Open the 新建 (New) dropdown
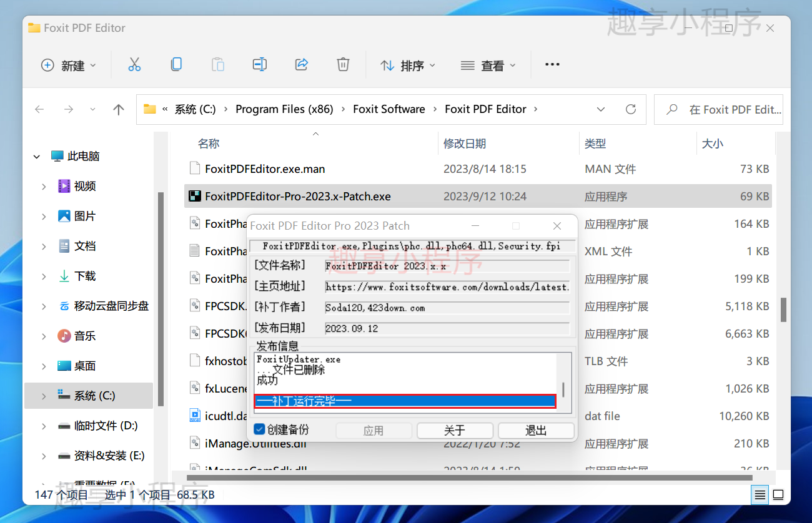 pos(69,65)
